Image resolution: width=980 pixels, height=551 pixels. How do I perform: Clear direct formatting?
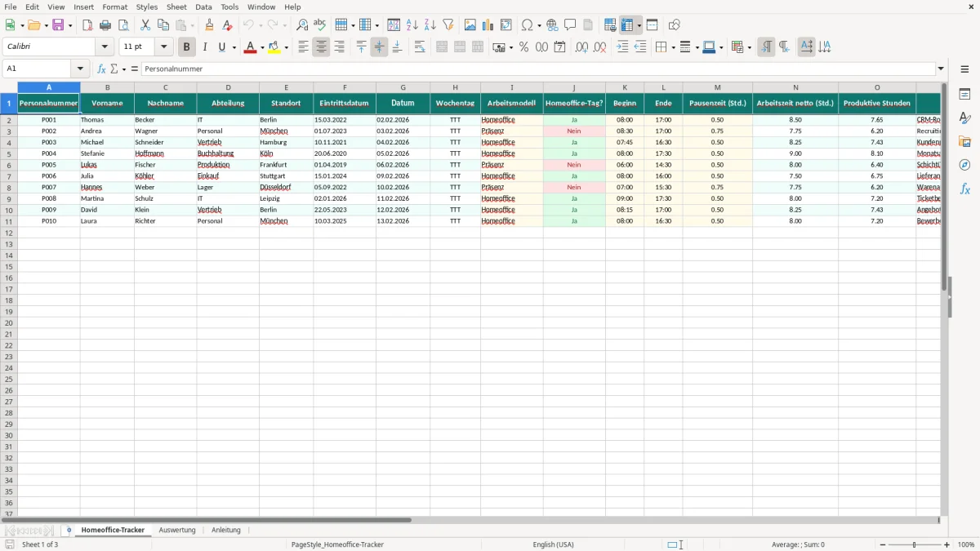pyautogui.click(x=228, y=25)
